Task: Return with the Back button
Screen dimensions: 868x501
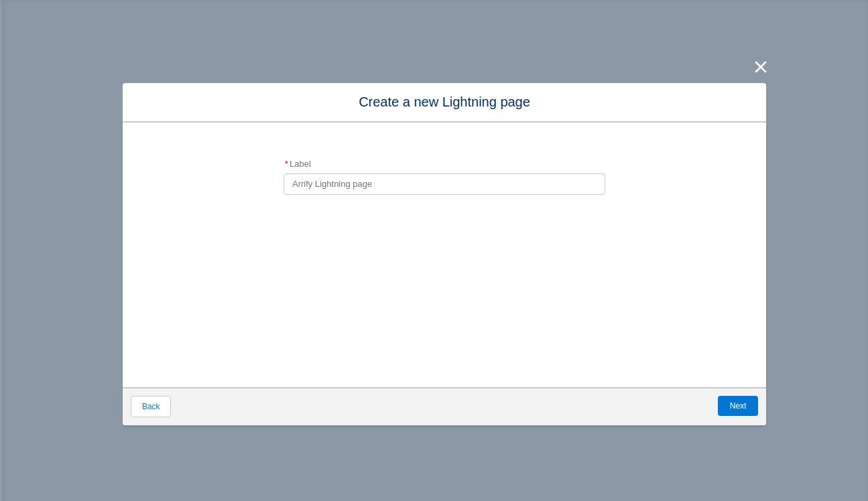Action: (151, 407)
